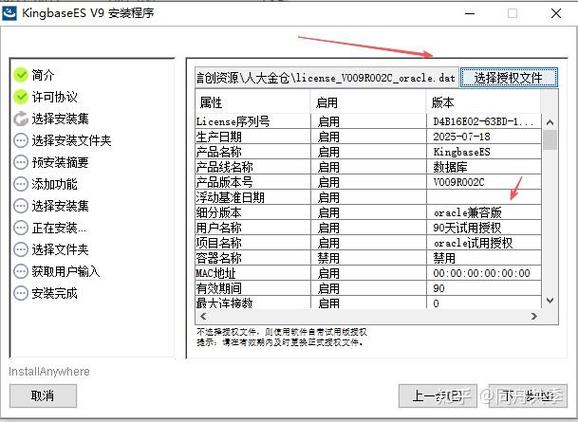Select the 用户名称 row label
578x422 pixels.
point(219,227)
